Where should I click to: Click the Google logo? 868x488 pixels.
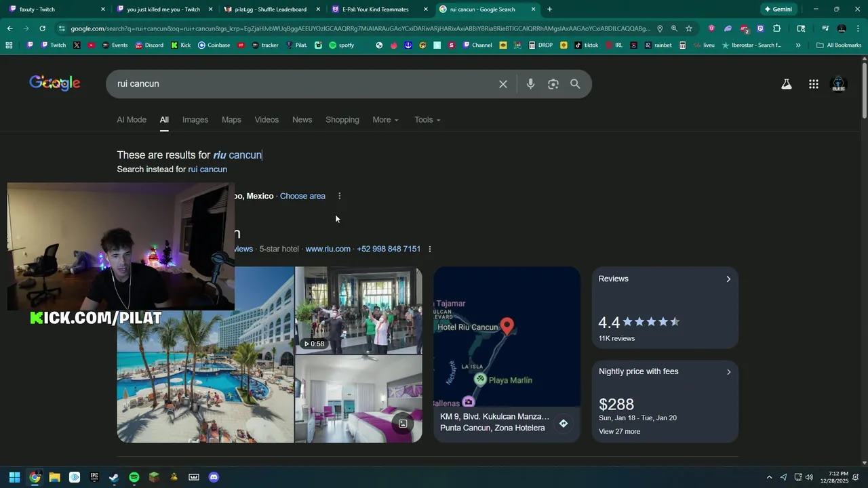coord(54,83)
